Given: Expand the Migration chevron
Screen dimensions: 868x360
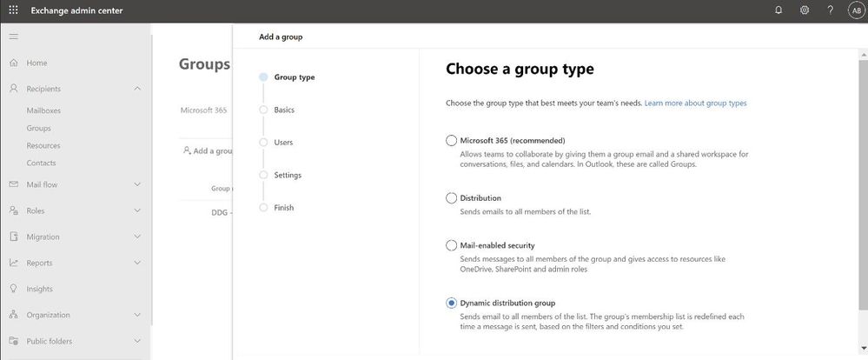Looking at the screenshot, I should tap(137, 237).
